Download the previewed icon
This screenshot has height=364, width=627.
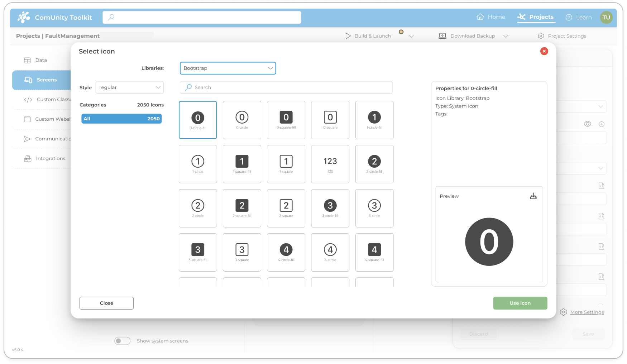(533, 196)
